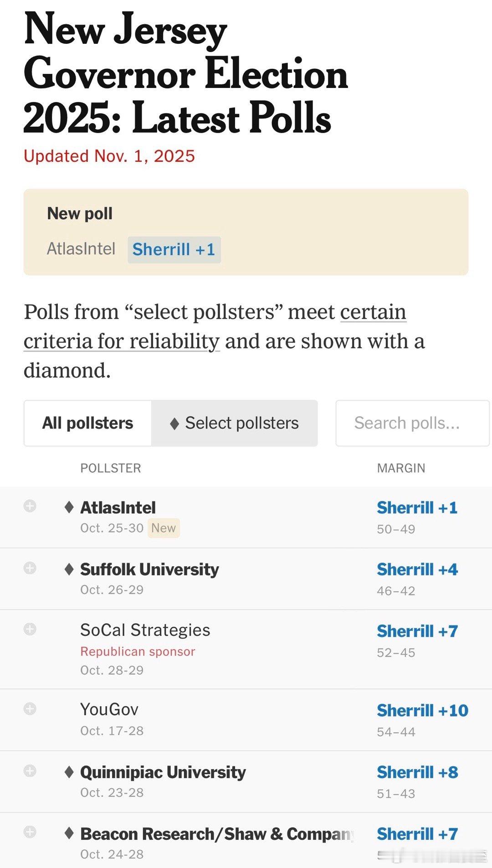Open the certain criteria for reliability link

tap(214, 327)
